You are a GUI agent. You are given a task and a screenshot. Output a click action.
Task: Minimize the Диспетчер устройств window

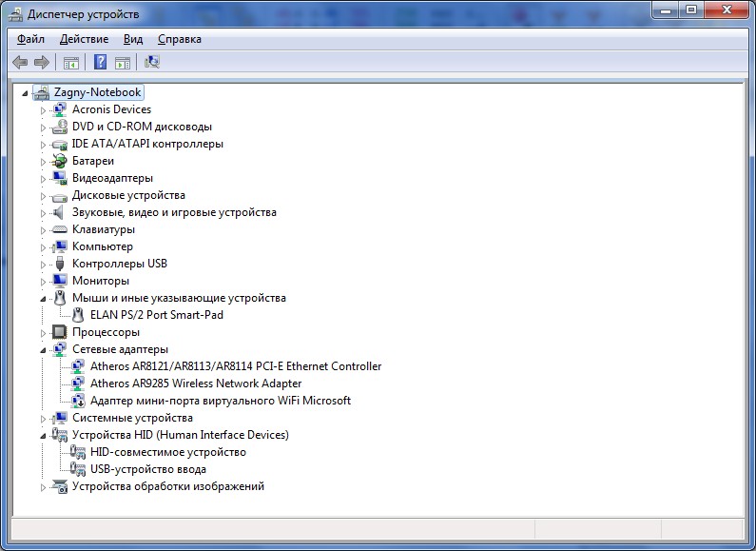(666, 10)
